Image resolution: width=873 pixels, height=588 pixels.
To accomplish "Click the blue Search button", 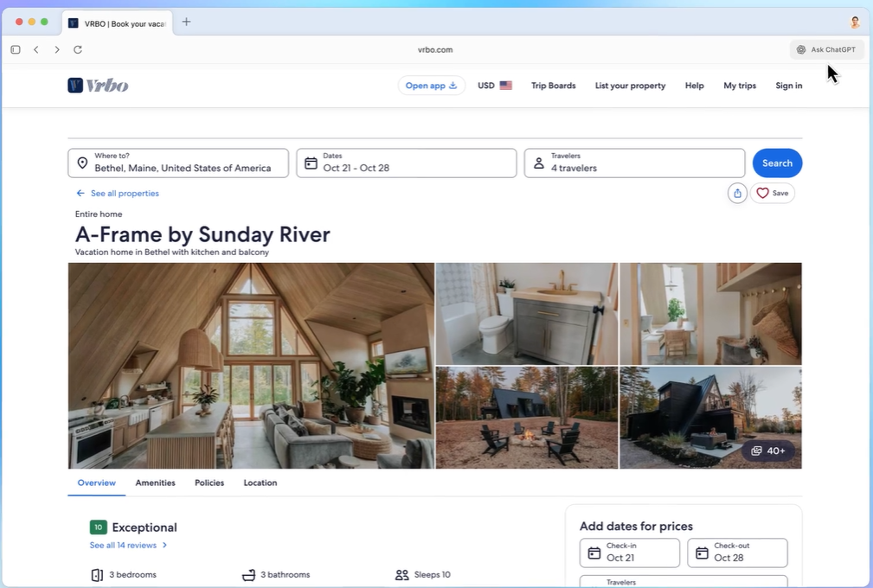I will coord(777,163).
